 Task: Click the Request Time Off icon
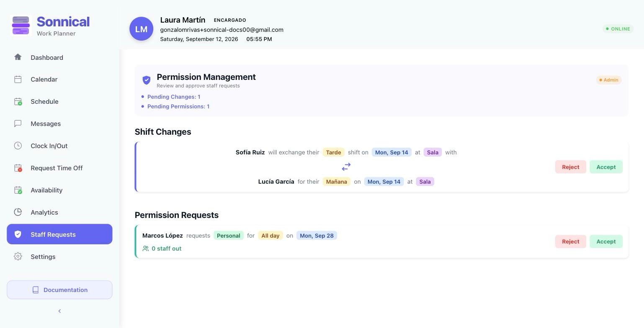click(x=18, y=168)
